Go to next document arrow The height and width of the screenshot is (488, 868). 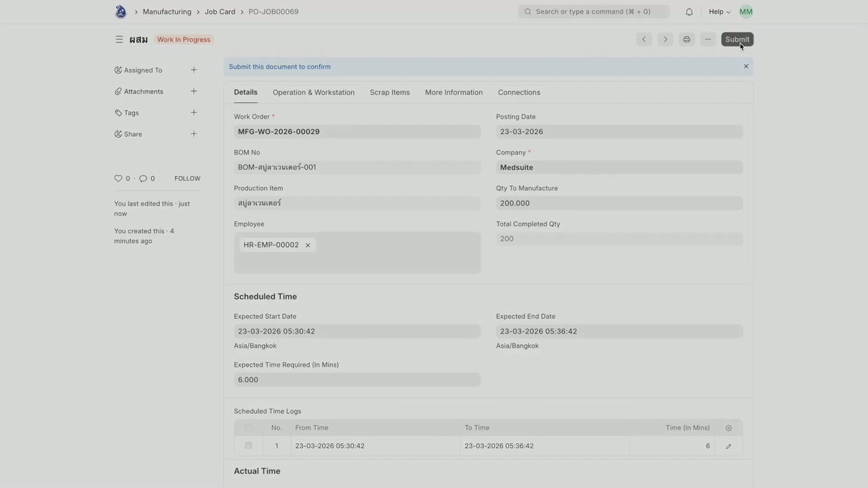[665, 39]
